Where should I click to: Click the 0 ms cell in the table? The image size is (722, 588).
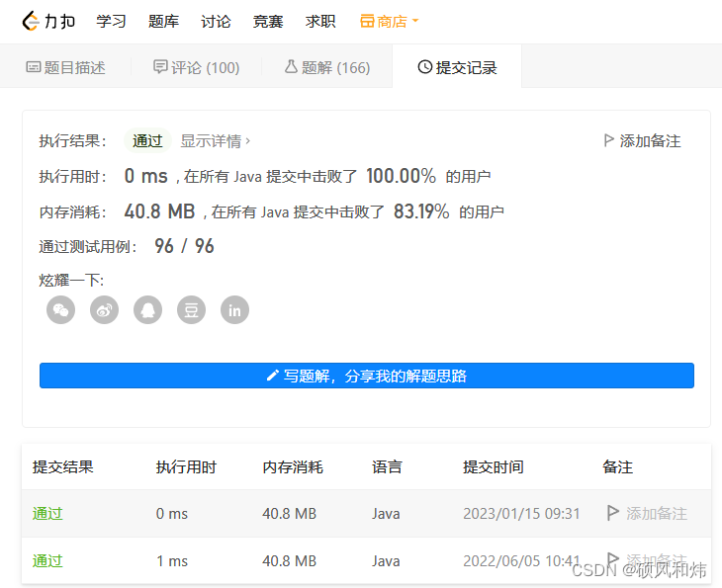click(172, 514)
